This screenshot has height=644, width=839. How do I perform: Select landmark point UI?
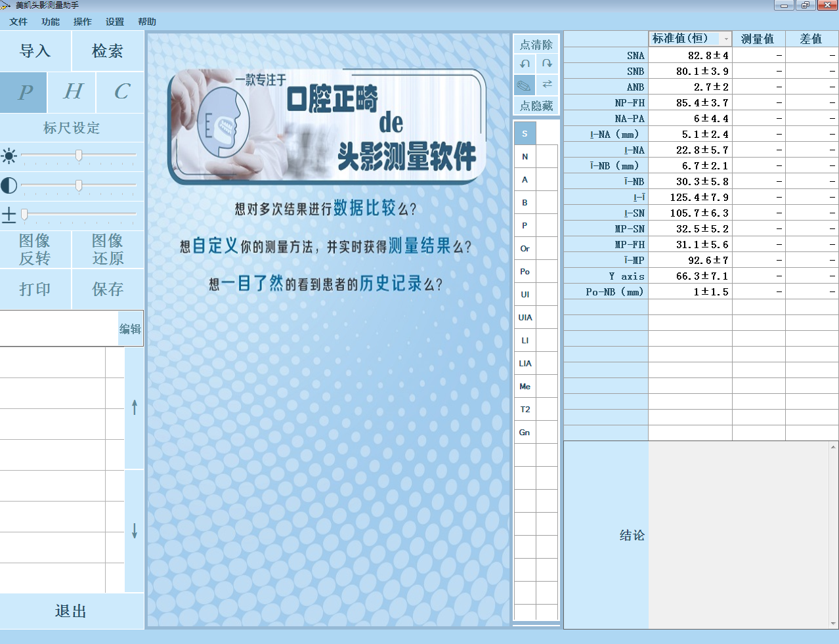pyautogui.click(x=525, y=294)
